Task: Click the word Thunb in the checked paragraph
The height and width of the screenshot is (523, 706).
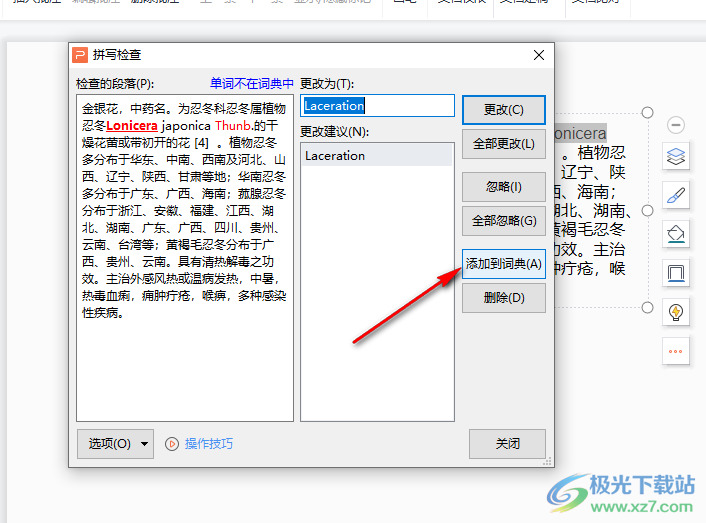Action: 232,126
